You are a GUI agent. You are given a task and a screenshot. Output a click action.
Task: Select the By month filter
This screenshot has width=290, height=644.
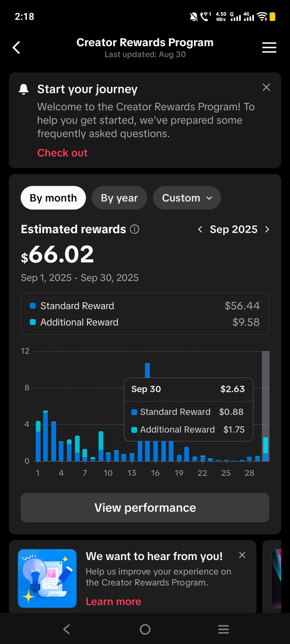(53, 198)
